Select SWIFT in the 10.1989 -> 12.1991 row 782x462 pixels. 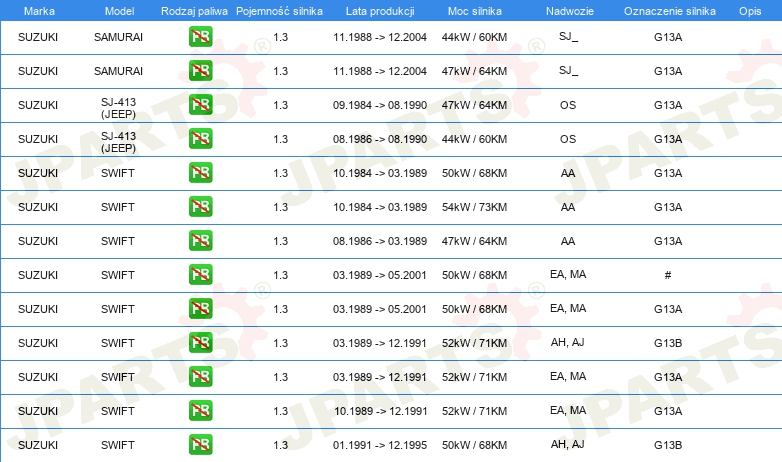118,411
